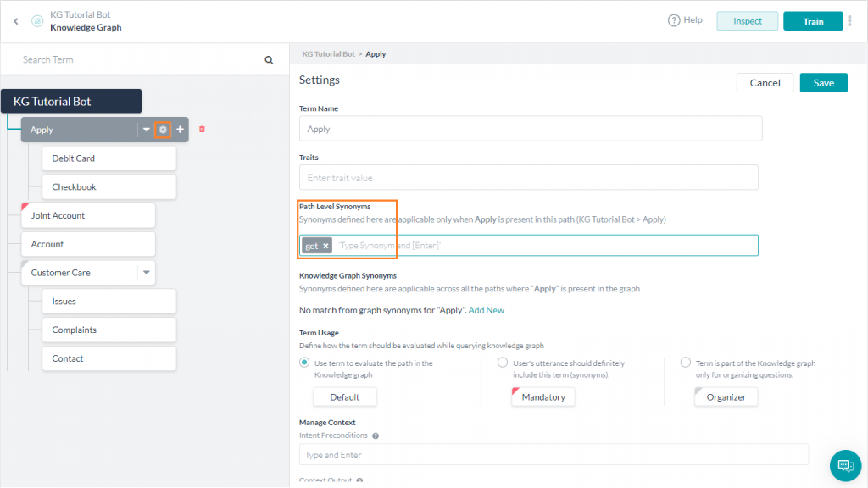Open KG Tutorial Bot in the breadcrumb
The width and height of the screenshot is (868, 488).
[329, 53]
